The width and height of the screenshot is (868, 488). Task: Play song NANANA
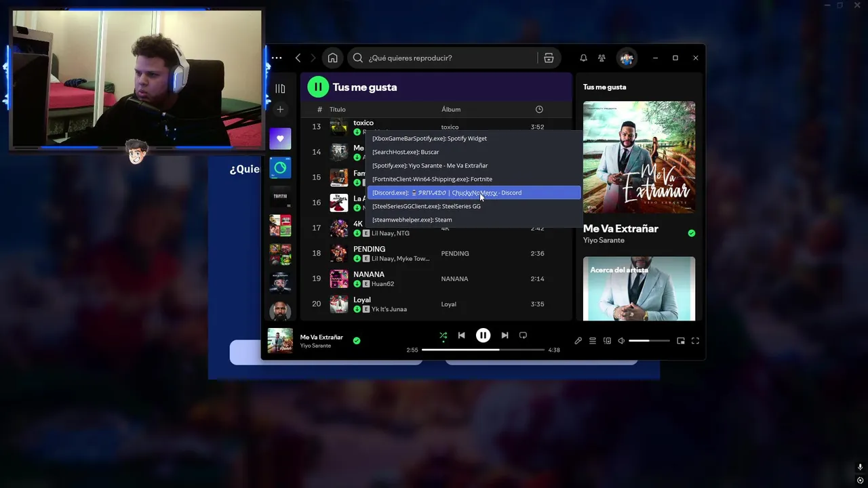point(369,274)
